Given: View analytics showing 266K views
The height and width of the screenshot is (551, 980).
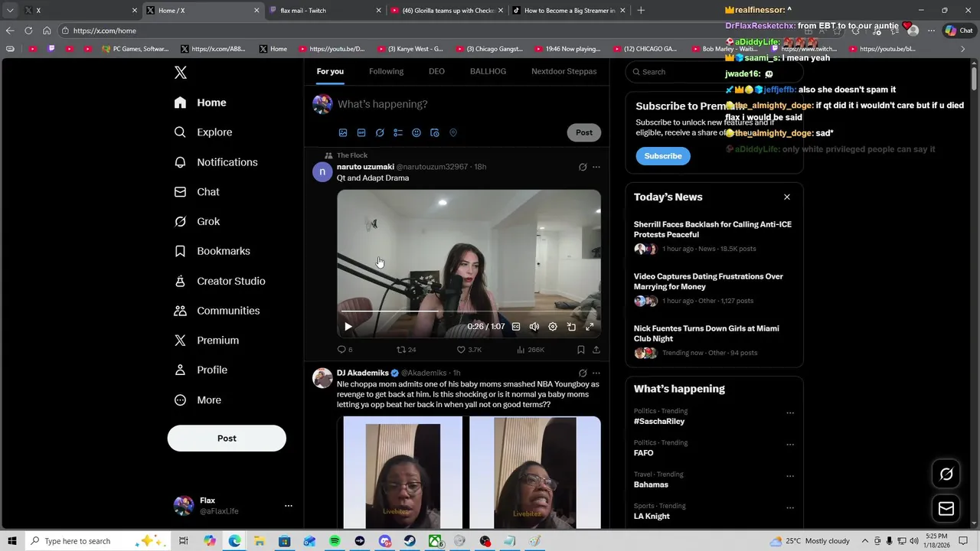Looking at the screenshot, I should coord(531,350).
